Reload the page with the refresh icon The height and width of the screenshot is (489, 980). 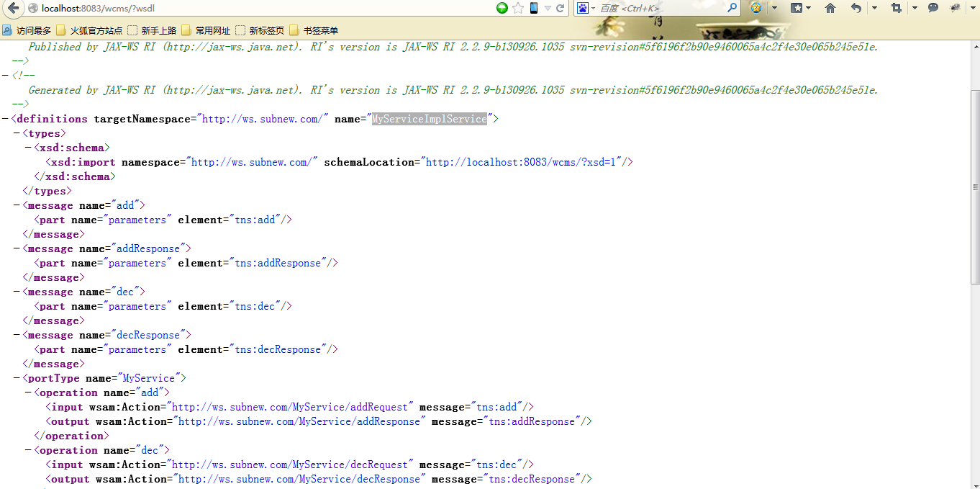pyautogui.click(x=561, y=8)
